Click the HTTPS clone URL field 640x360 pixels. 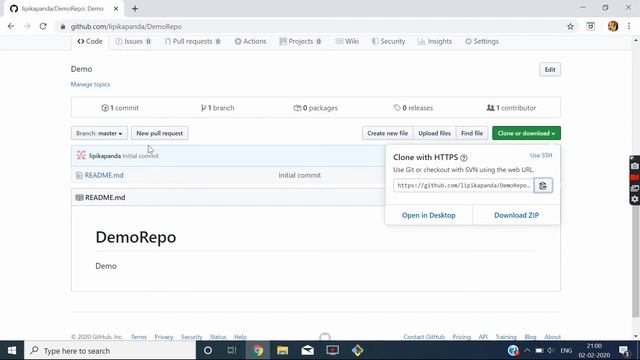463,186
